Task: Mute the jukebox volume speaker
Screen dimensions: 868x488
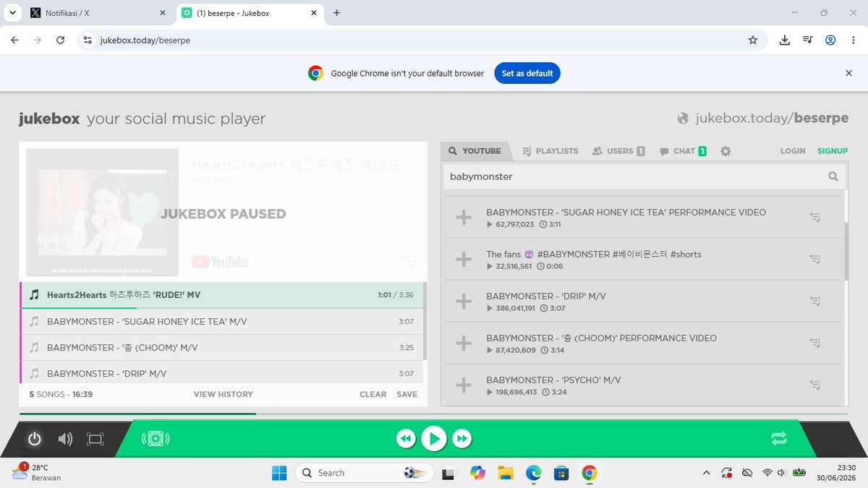Action: pos(65,439)
